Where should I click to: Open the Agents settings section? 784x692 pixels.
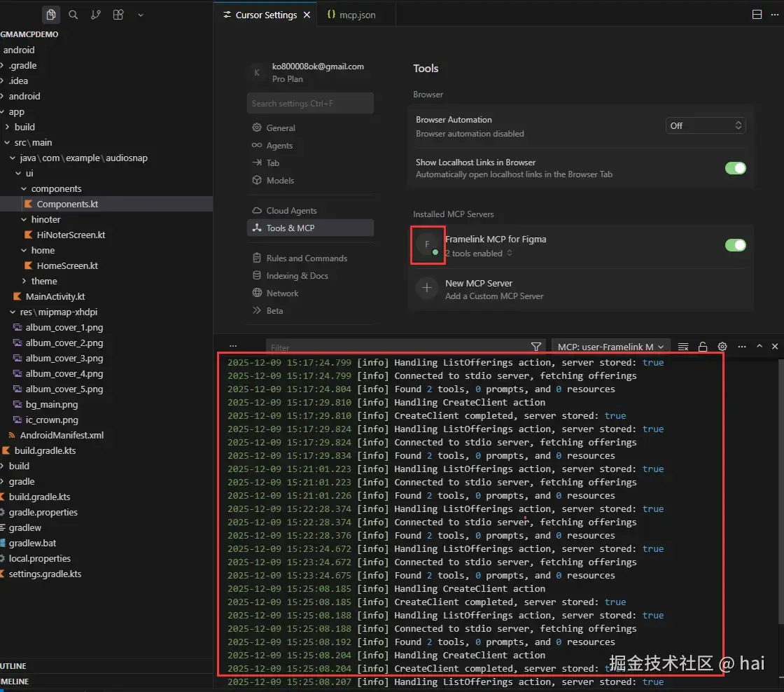[310, 145]
